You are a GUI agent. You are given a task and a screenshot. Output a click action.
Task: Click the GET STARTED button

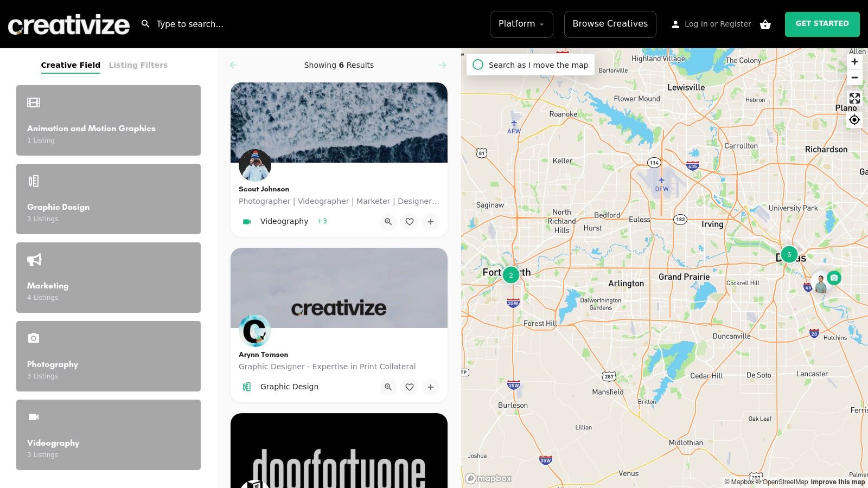(x=822, y=24)
